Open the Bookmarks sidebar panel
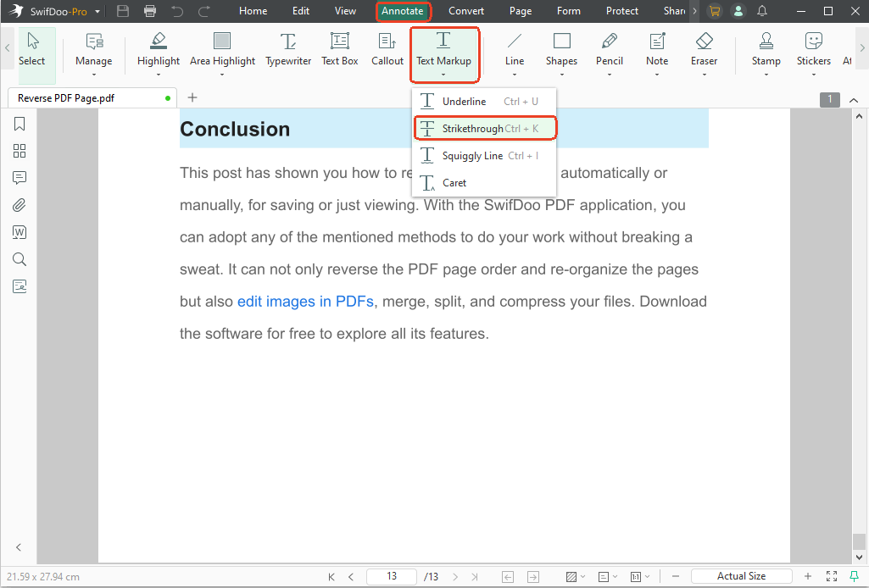The image size is (869, 588). [x=19, y=124]
